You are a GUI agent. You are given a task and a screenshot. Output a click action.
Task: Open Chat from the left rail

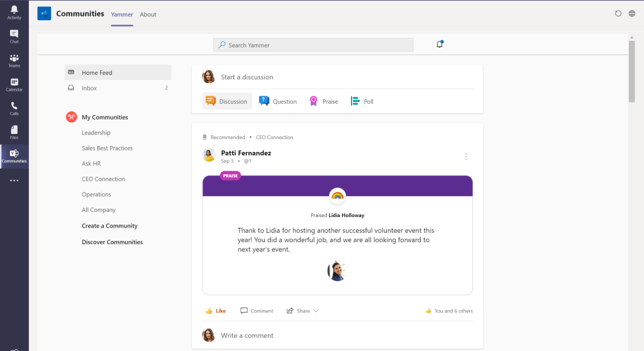[x=14, y=36]
